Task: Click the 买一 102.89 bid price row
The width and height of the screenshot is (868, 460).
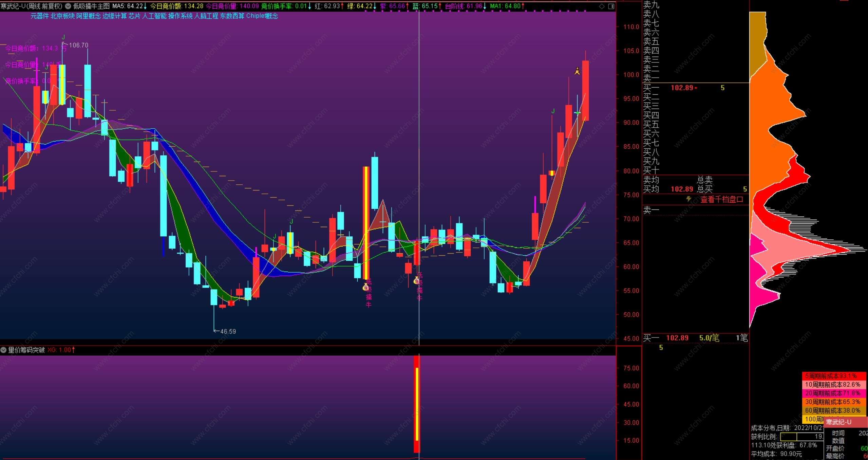Action: (682, 88)
